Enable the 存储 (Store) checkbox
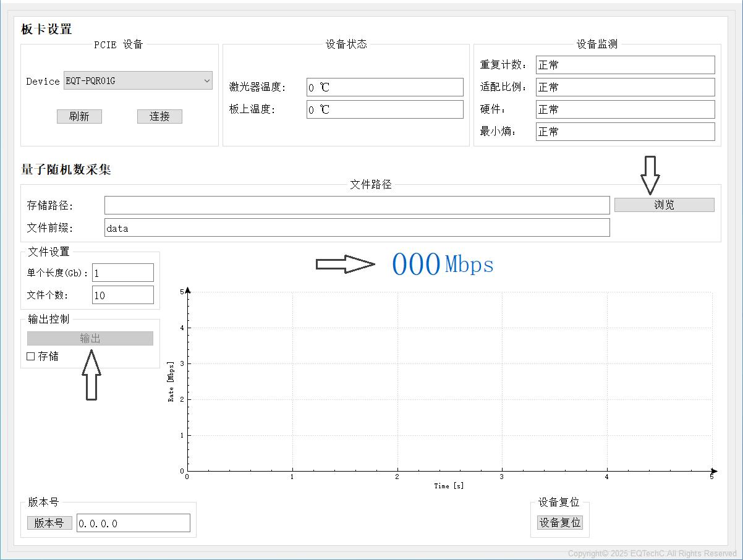Screen dimensions: 743x560 31,357
